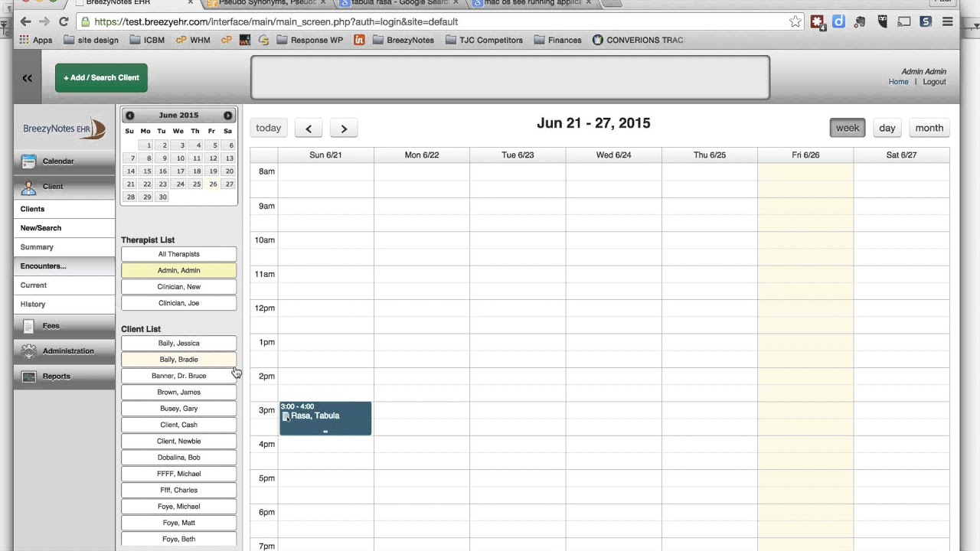
Task: Open Administration via its gear icon
Action: pyautogui.click(x=28, y=351)
